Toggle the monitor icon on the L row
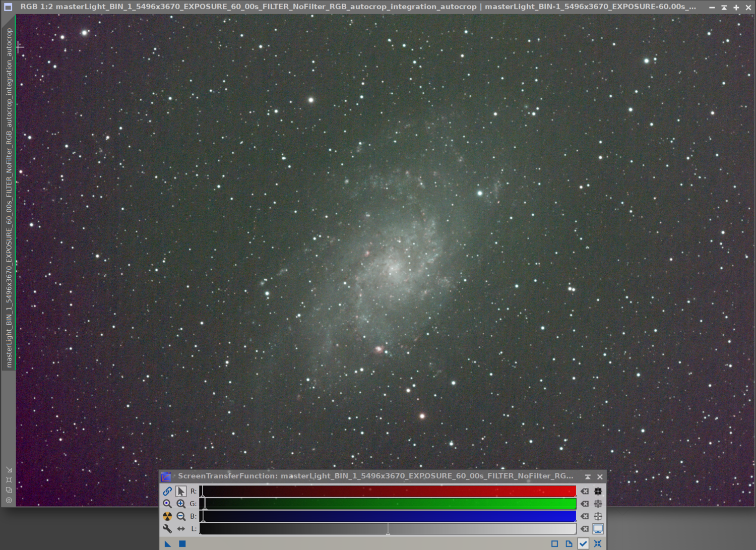Image resolution: width=756 pixels, height=550 pixels. (598, 529)
